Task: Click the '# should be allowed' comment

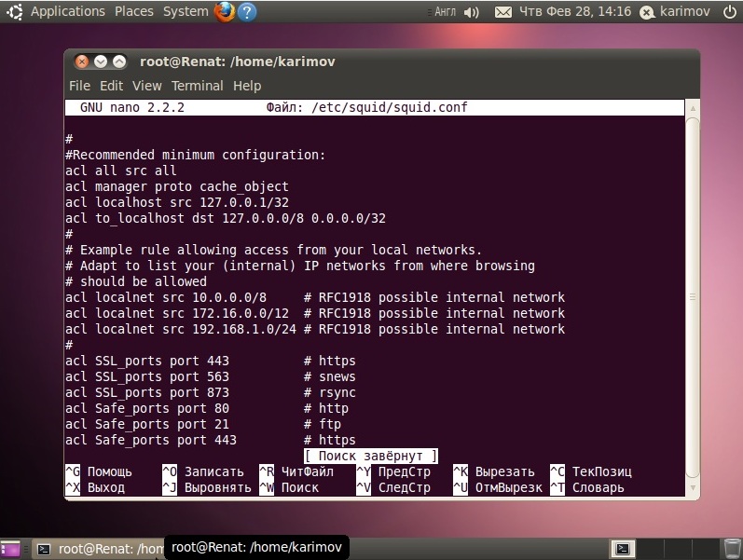Action: click(x=136, y=281)
